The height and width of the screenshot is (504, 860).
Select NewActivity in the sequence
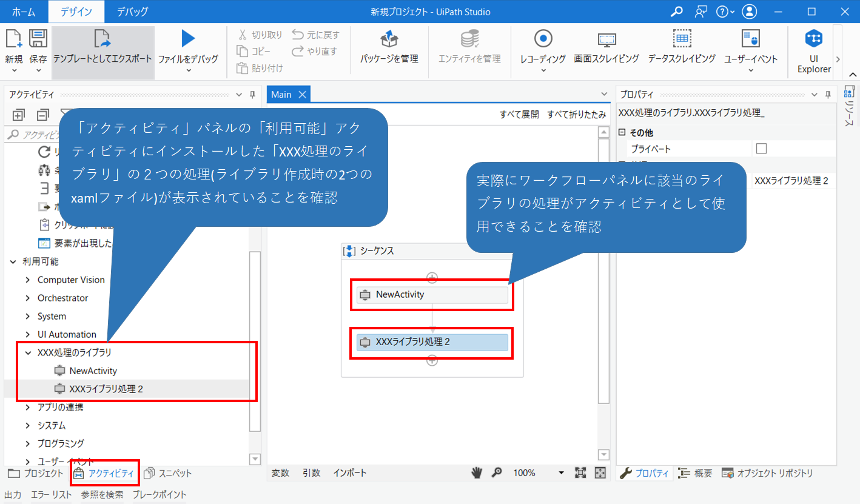(432, 295)
